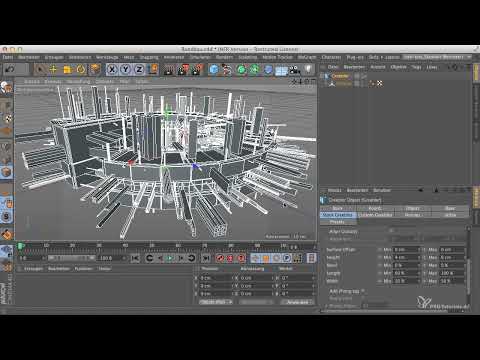This screenshot has height=360, width=480.
Task: Toggle the Y axis lock
Action: point(126,69)
